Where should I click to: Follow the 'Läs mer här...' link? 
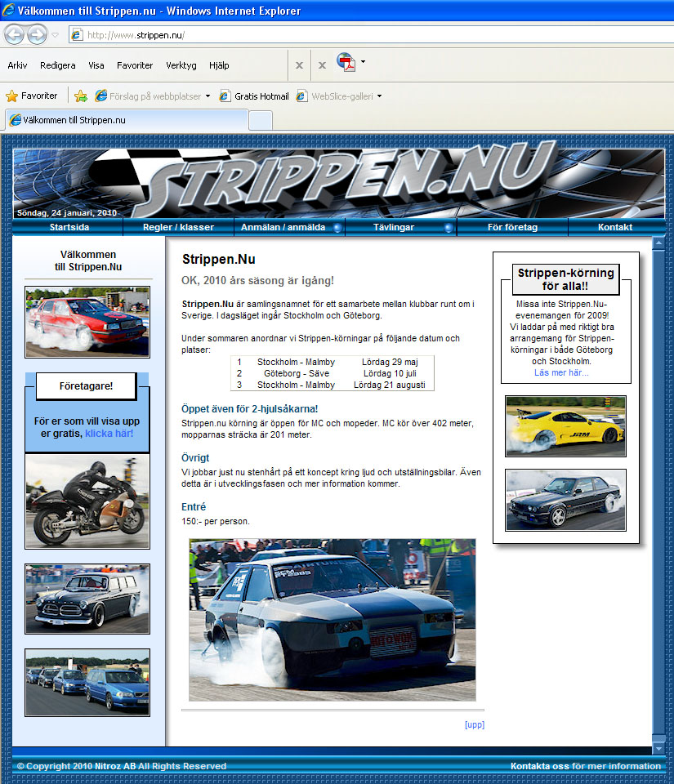pyautogui.click(x=561, y=372)
